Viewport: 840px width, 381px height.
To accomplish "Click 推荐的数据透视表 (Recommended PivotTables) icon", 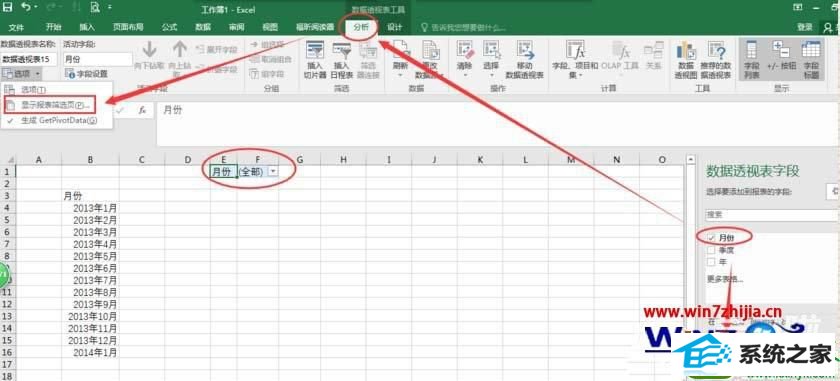I will [716, 51].
